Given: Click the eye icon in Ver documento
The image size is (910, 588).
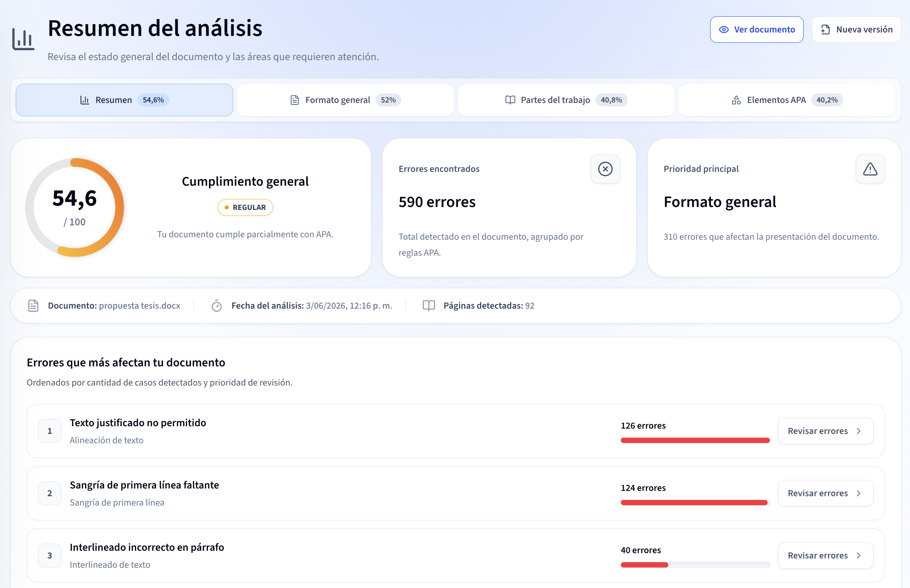Looking at the screenshot, I should click(724, 30).
